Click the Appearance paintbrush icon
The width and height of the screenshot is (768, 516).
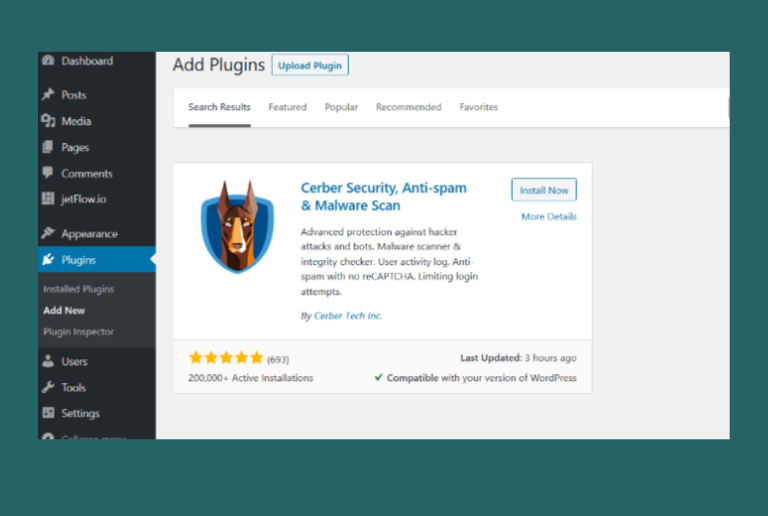click(48, 233)
